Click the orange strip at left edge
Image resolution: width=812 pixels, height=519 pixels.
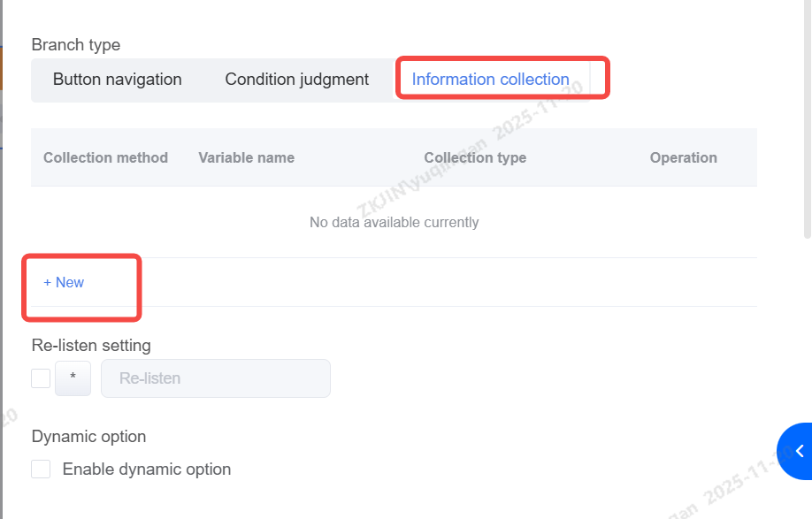[x=3, y=69]
